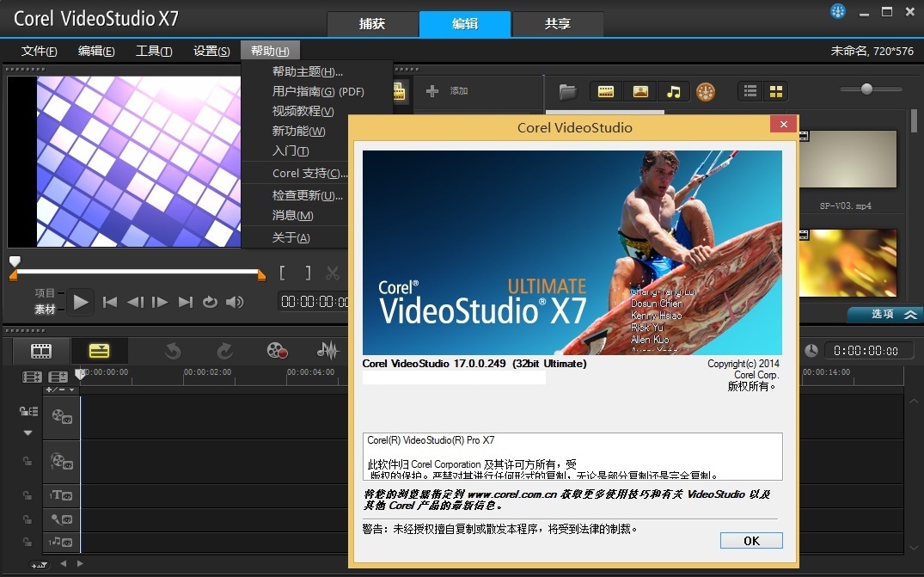The image size is (924, 577).
Task: Open the 设置(S) menu
Action: click(x=211, y=52)
